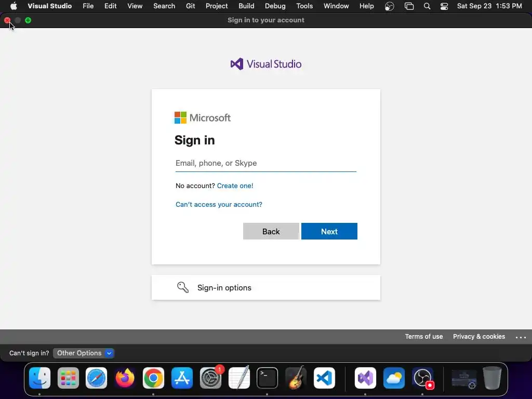The image size is (532, 399).
Task: Open the Search menu
Action: [x=164, y=6]
